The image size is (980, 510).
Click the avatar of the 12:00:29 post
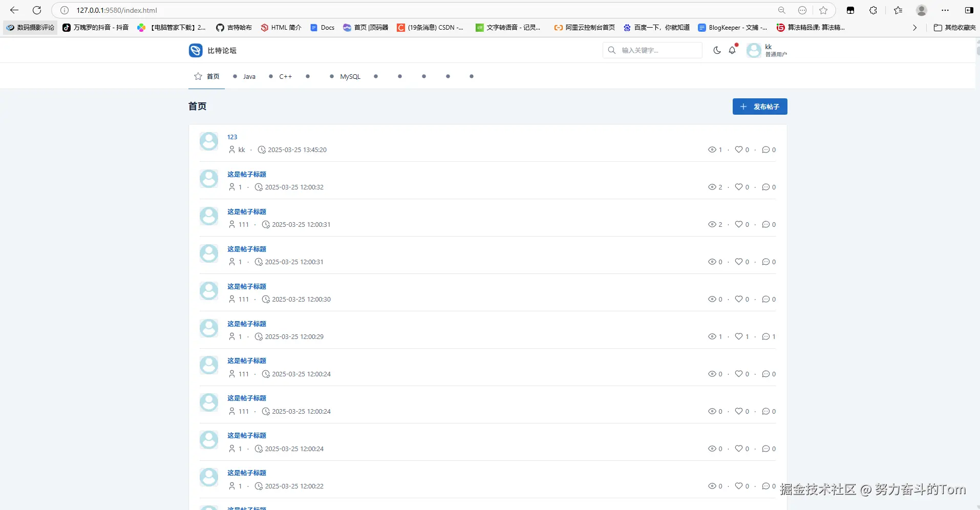209,328
